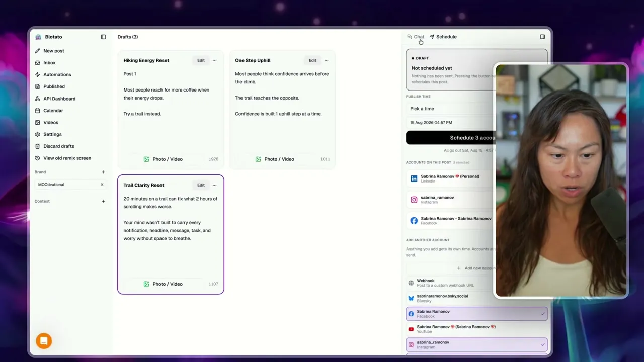Select the Hiking Energy Reset draft title
Image resolution: width=644 pixels, height=362 pixels.
[x=146, y=60]
